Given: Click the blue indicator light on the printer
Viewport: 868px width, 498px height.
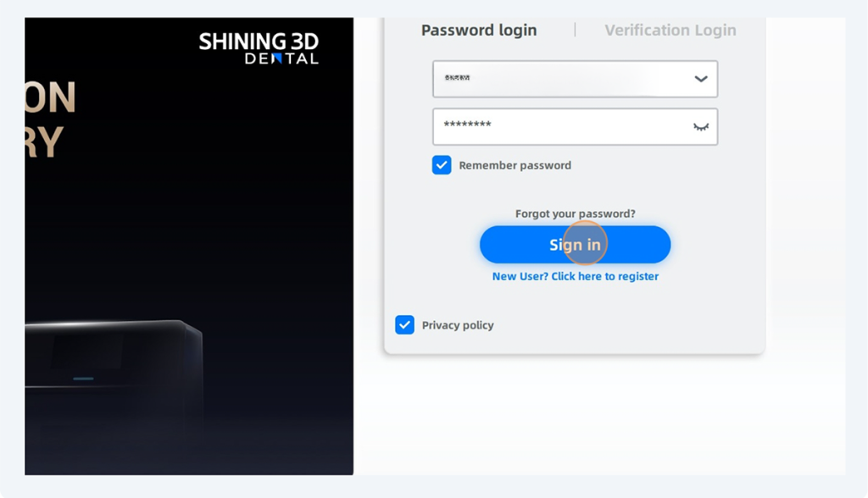Looking at the screenshot, I should (83, 378).
